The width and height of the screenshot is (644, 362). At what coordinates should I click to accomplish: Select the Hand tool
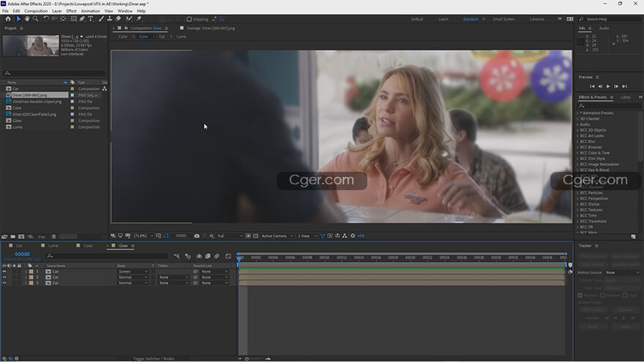click(x=27, y=19)
